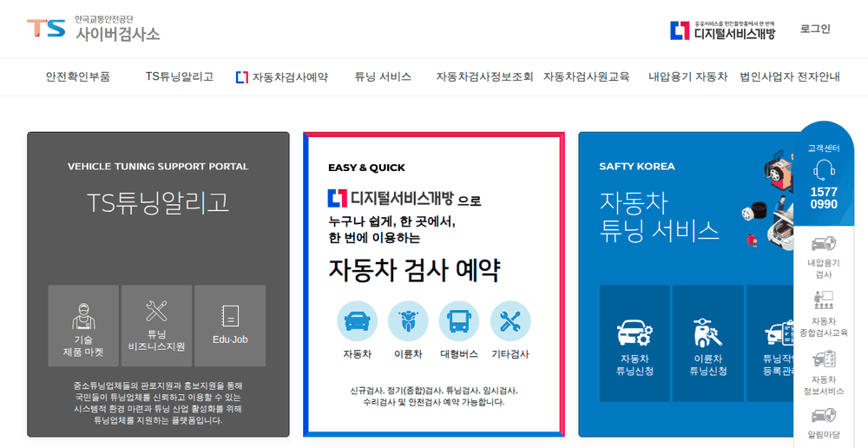
Task: Click the 고객센터 headset icon
Action: click(824, 170)
